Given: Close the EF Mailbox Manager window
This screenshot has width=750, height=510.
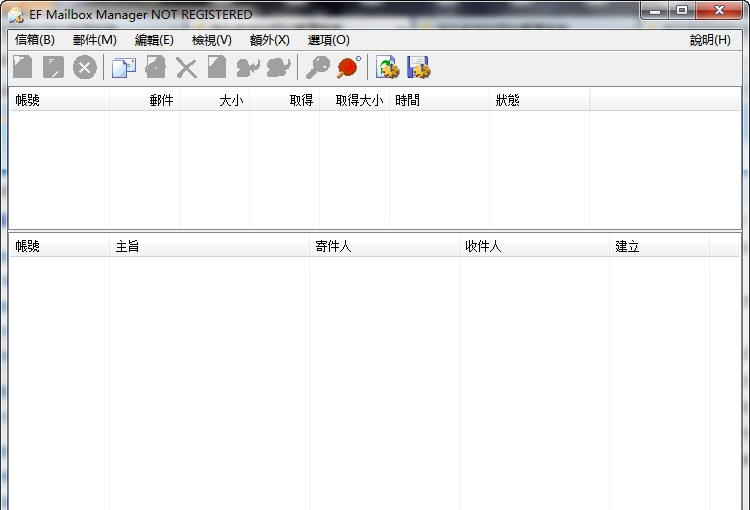Looking at the screenshot, I should click(719, 11).
